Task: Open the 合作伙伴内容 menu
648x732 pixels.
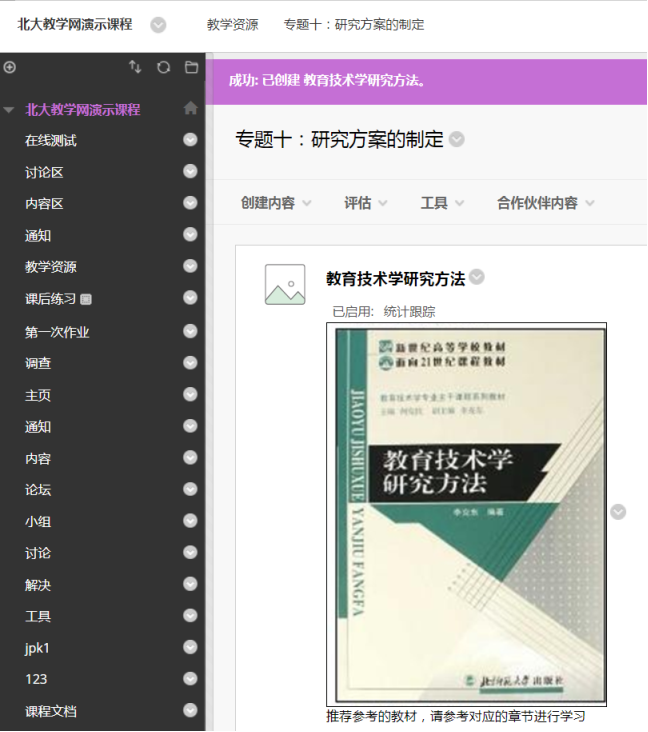Action: coord(546,203)
